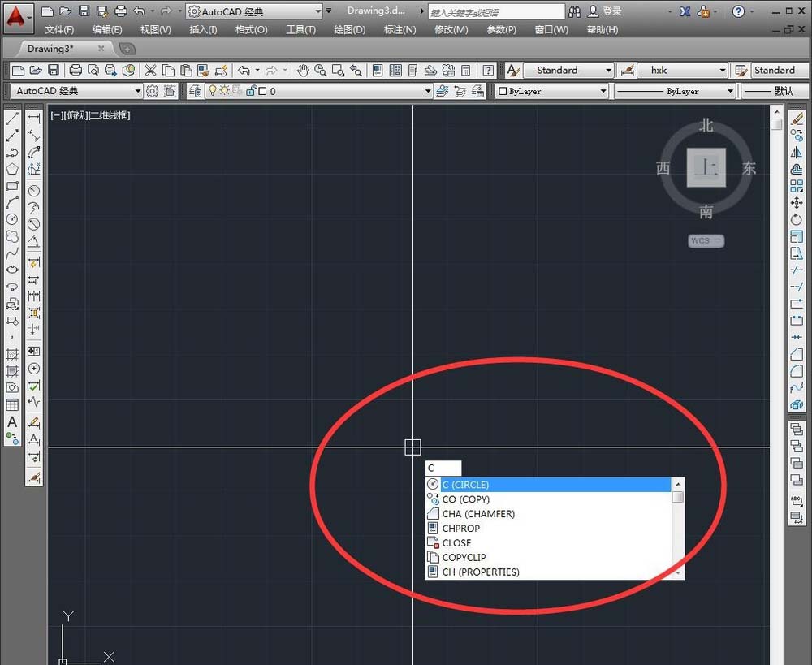Select C (CIRCLE) from autocomplete list
812x665 pixels.
pos(466,485)
